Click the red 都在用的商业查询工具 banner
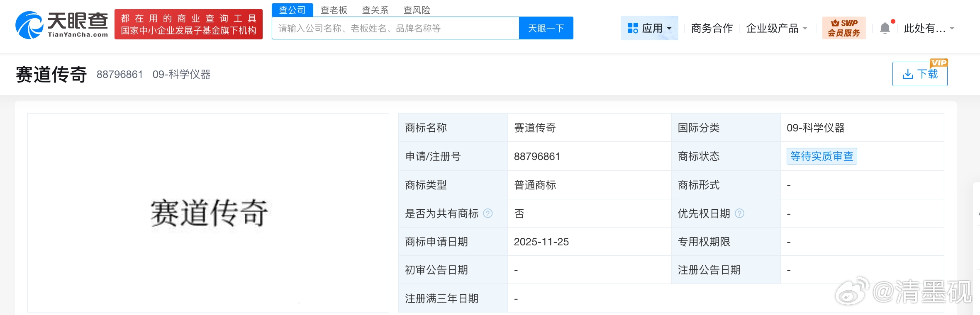 [x=188, y=24]
